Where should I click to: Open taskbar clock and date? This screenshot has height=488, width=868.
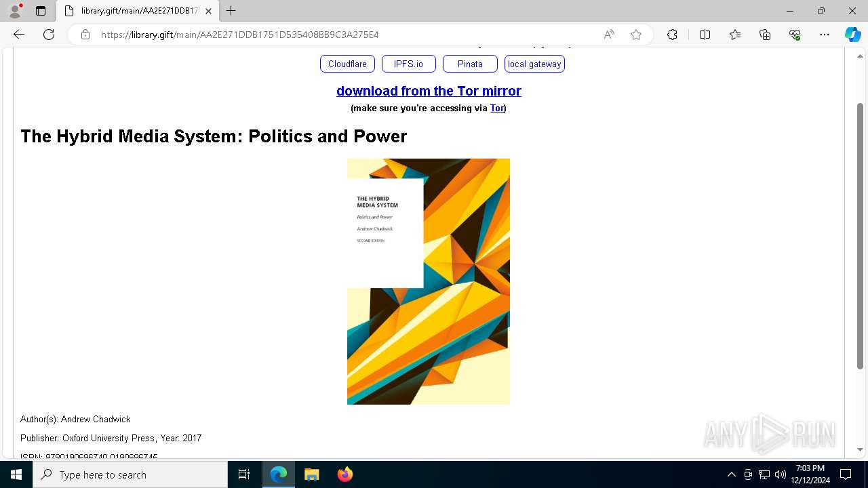pos(810,474)
